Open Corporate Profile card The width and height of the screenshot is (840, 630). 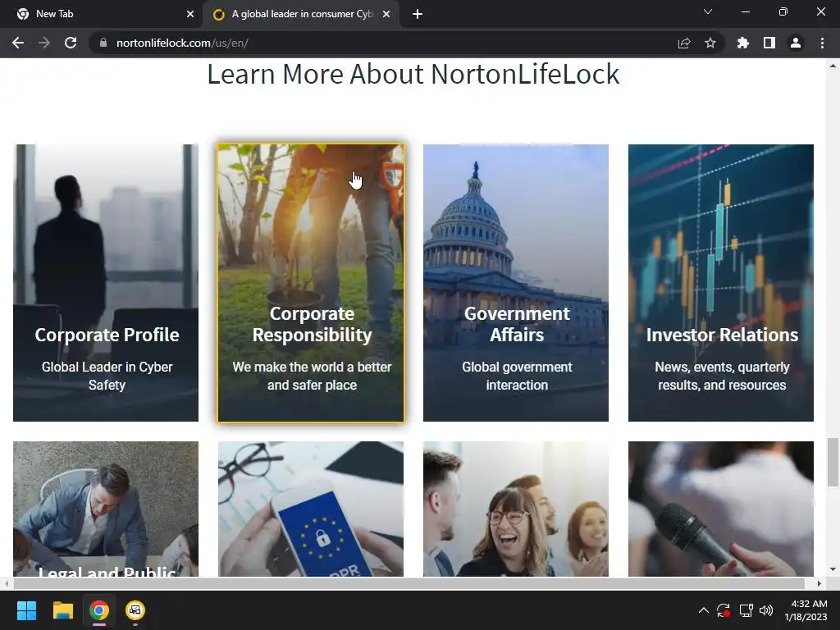[106, 283]
